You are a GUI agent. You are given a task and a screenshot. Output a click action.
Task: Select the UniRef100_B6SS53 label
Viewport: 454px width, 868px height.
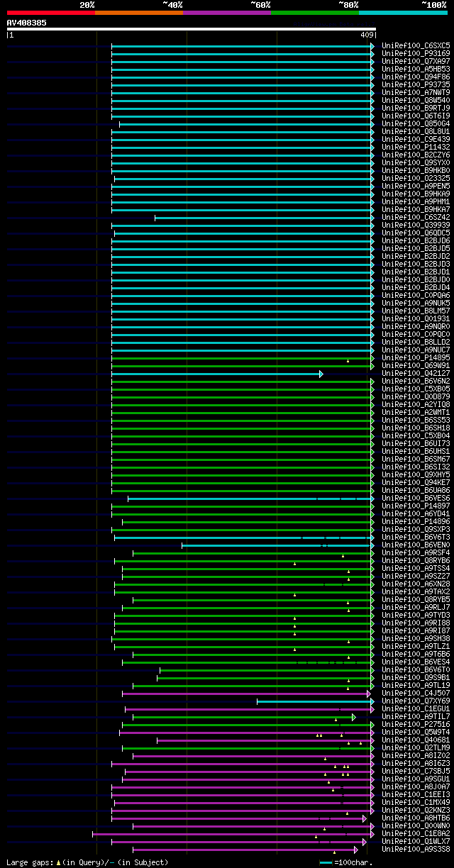point(416,421)
